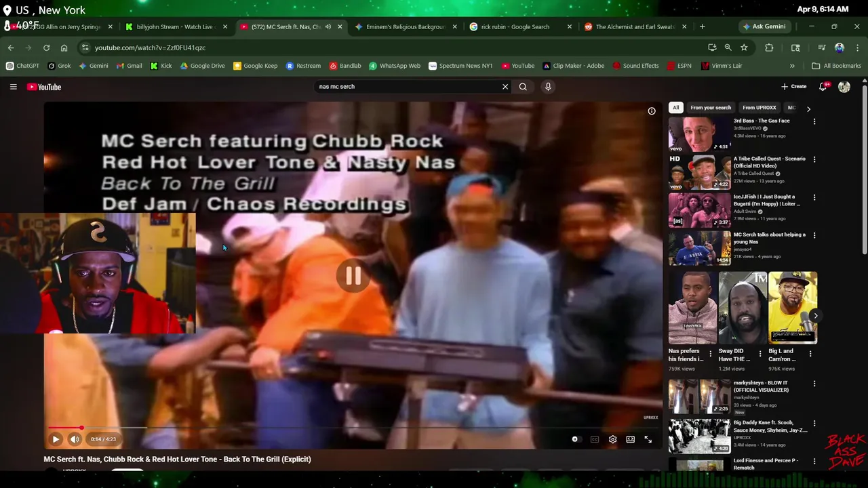Toggle the autoplay switch in player
This screenshot has width=868, height=488.
point(575,439)
